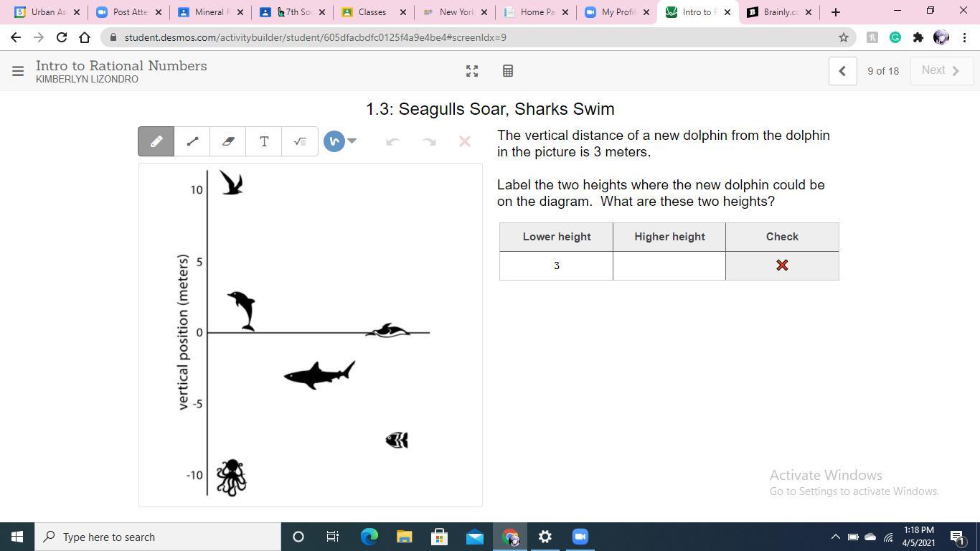Select the eraser tool
Image resolution: width=980 pixels, height=551 pixels.
coord(228,141)
